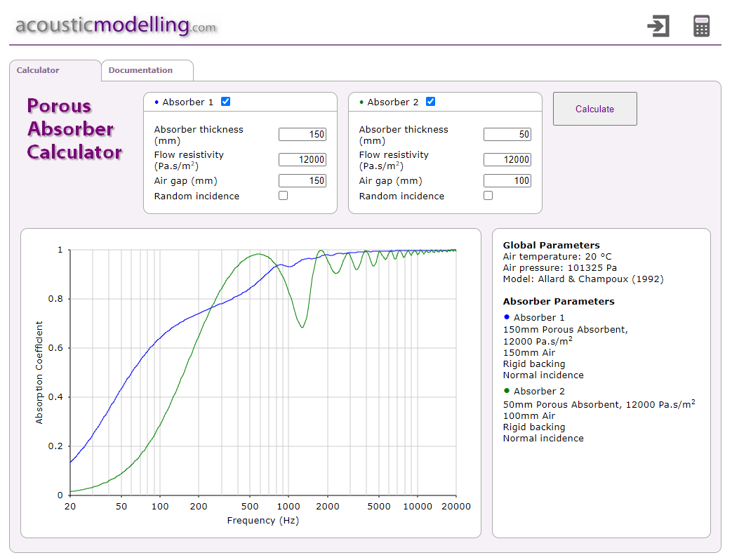Click the acousticmodelling.com logo
The width and height of the screenshot is (732, 560).
click(x=116, y=26)
